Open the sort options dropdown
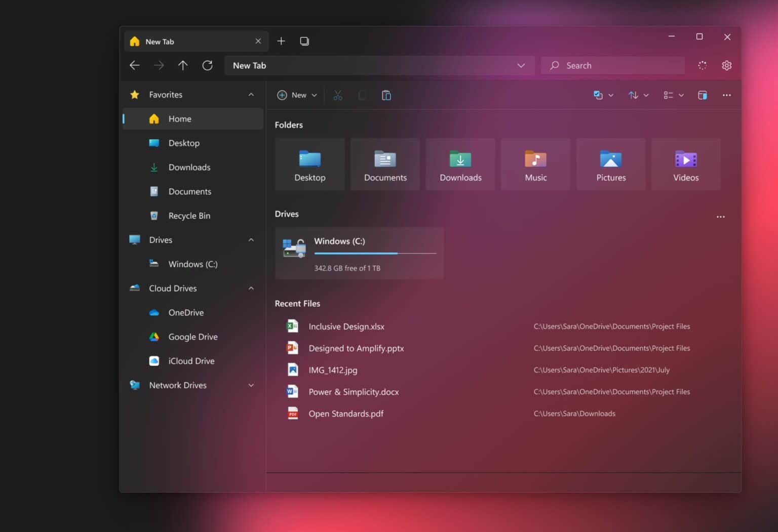778x532 pixels. click(638, 95)
